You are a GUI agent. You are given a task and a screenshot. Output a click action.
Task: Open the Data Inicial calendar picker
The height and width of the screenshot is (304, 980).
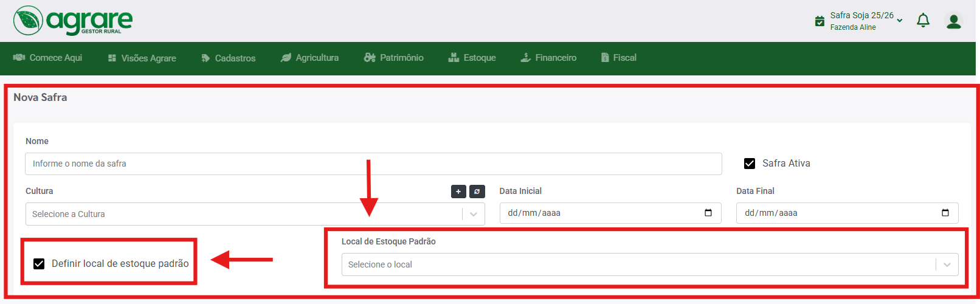pos(708,213)
